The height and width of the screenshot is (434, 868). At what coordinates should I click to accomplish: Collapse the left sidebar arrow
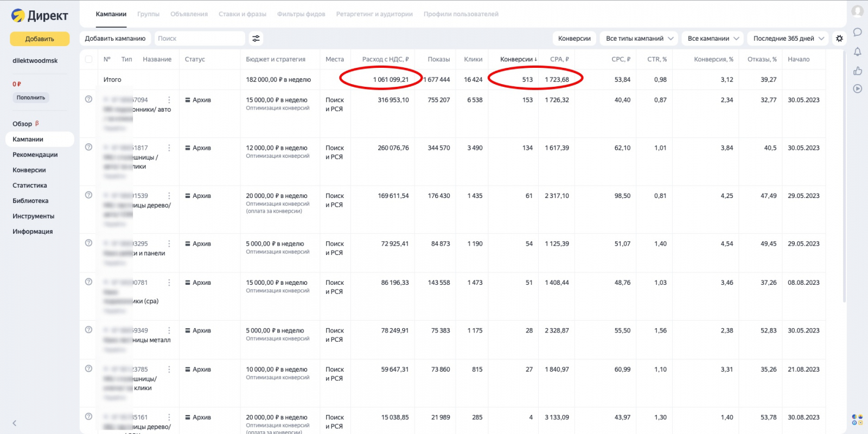pyautogui.click(x=15, y=423)
